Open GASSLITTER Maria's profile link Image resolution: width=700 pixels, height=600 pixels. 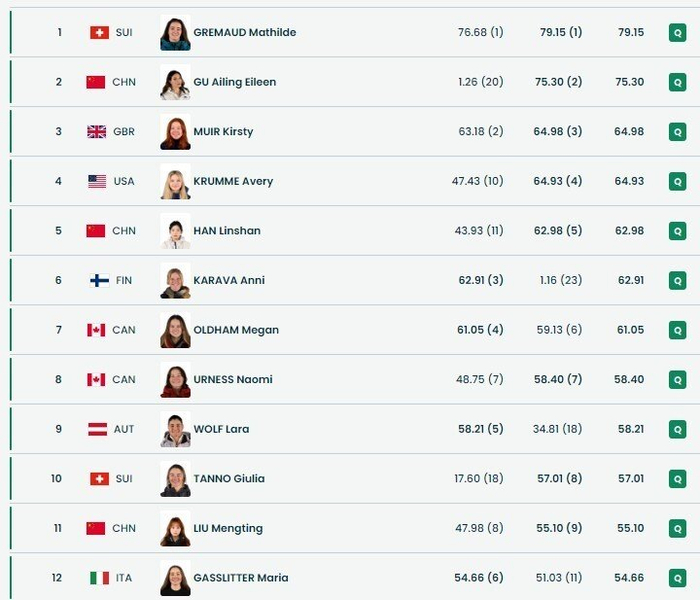click(x=242, y=578)
